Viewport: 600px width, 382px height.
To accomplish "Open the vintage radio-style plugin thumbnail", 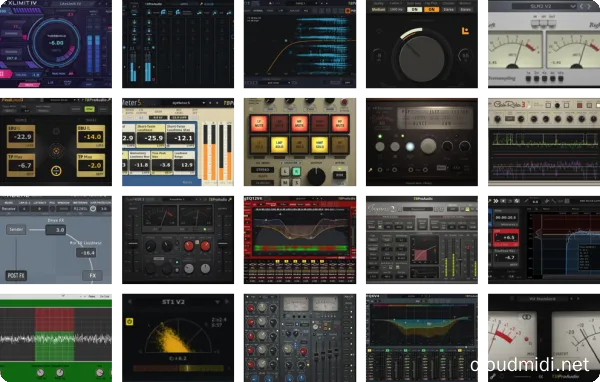I will click(422, 142).
